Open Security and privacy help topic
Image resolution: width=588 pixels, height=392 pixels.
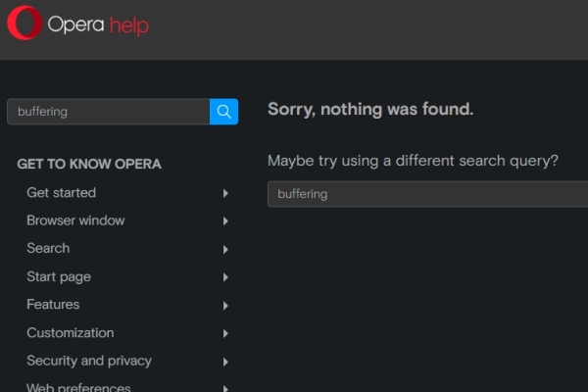89,361
